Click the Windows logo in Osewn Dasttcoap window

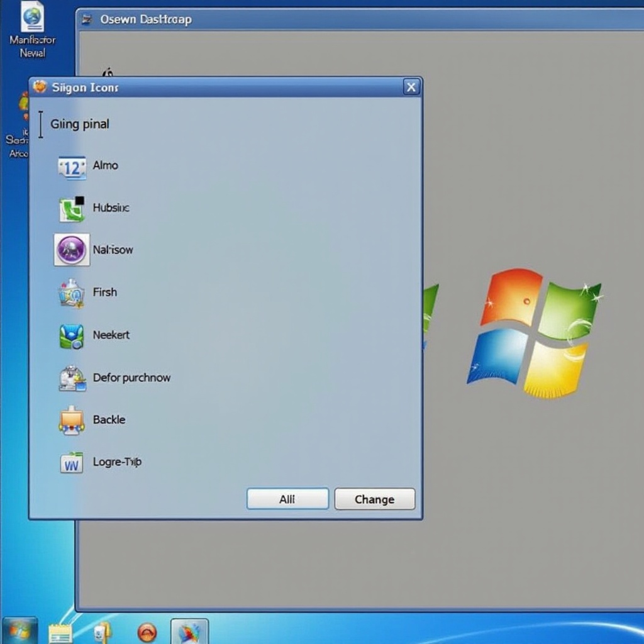pos(534,333)
